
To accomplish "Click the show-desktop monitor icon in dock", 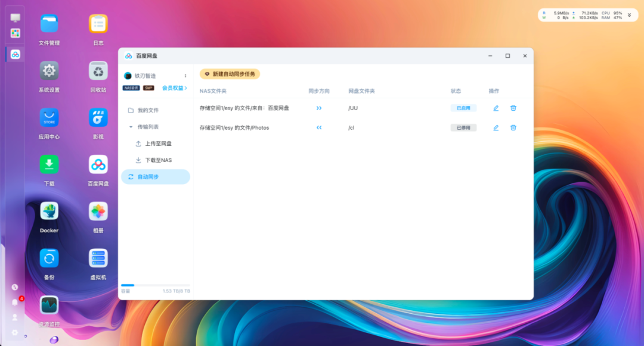I will coord(15,18).
